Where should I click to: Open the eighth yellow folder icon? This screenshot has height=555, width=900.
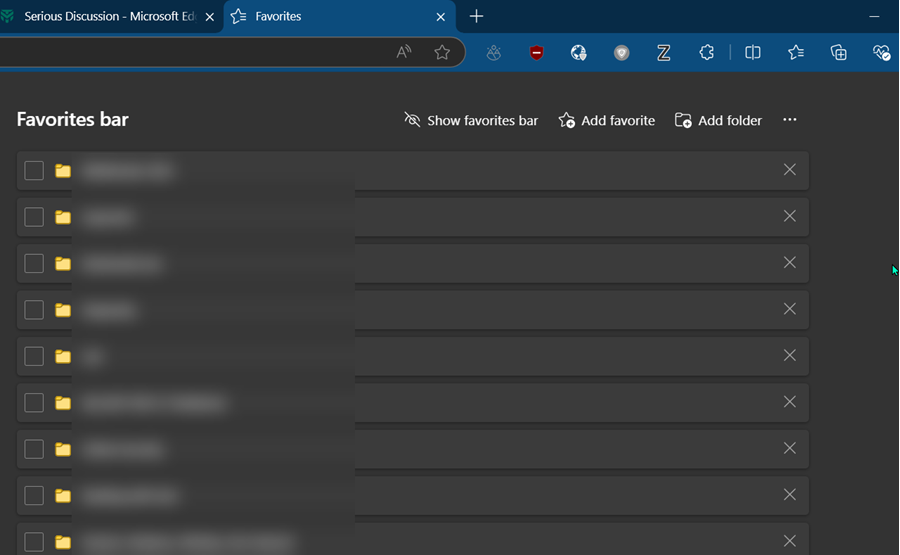pyautogui.click(x=63, y=495)
